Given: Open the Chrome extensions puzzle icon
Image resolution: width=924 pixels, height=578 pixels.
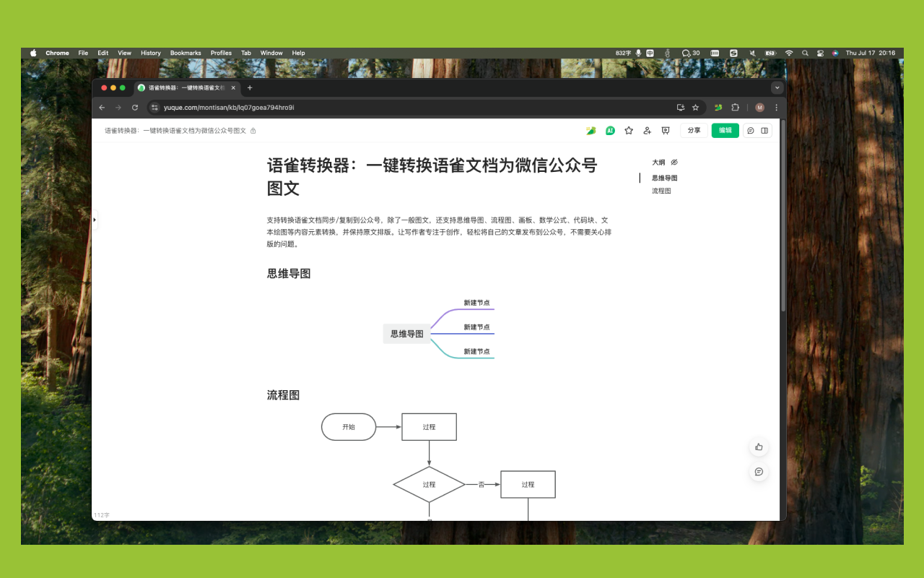Looking at the screenshot, I should 735,108.
